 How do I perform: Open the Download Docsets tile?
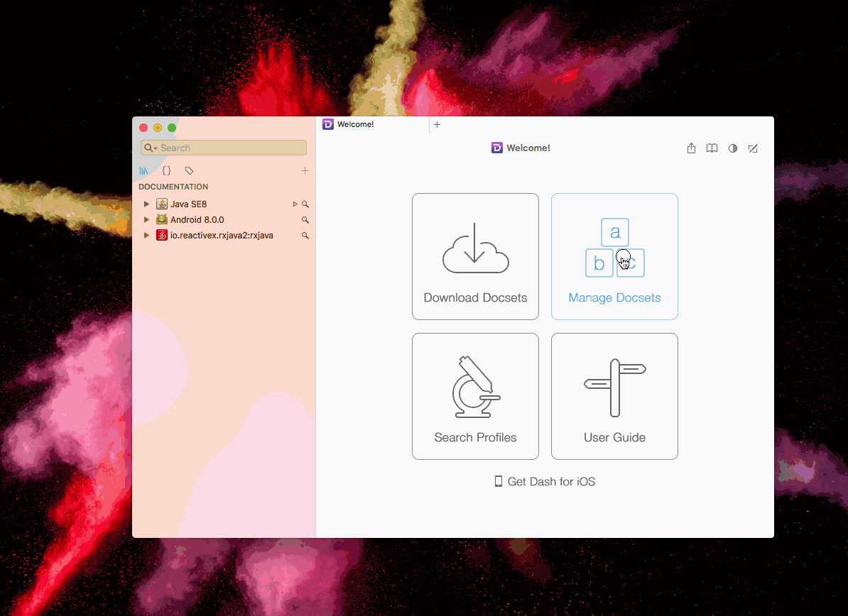475,257
